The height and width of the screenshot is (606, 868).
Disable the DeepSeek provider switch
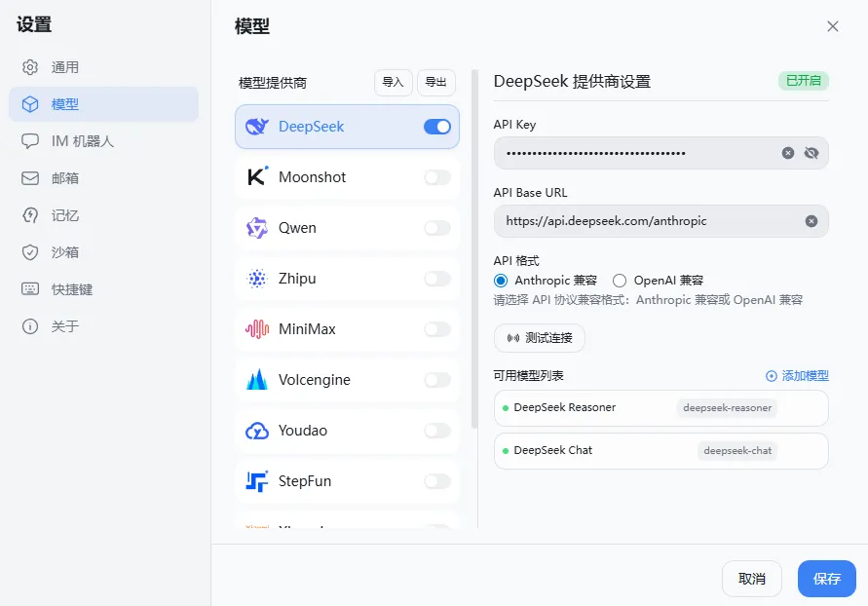point(437,127)
